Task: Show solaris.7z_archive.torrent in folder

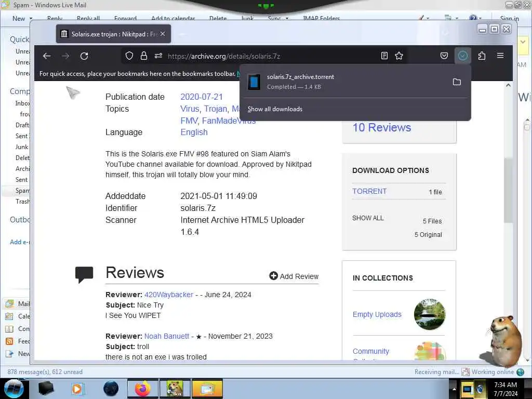Action: point(457,82)
